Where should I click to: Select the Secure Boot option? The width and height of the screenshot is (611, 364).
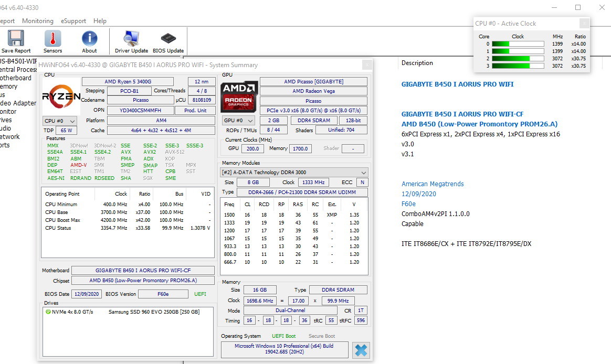pos(321,336)
